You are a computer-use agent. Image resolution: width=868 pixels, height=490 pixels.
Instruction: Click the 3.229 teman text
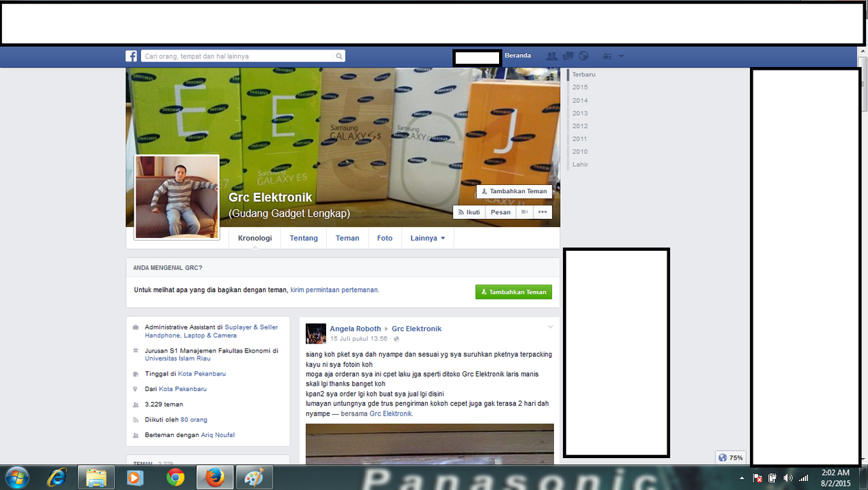pyautogui.click(x=164, y=405)
